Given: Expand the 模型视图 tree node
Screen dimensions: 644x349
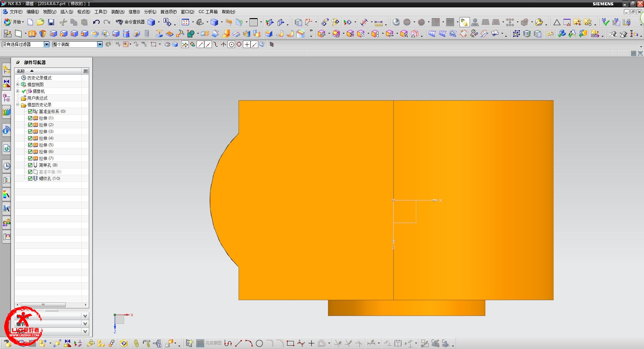Looking at the screenshot, I should [x=18, y=85].
